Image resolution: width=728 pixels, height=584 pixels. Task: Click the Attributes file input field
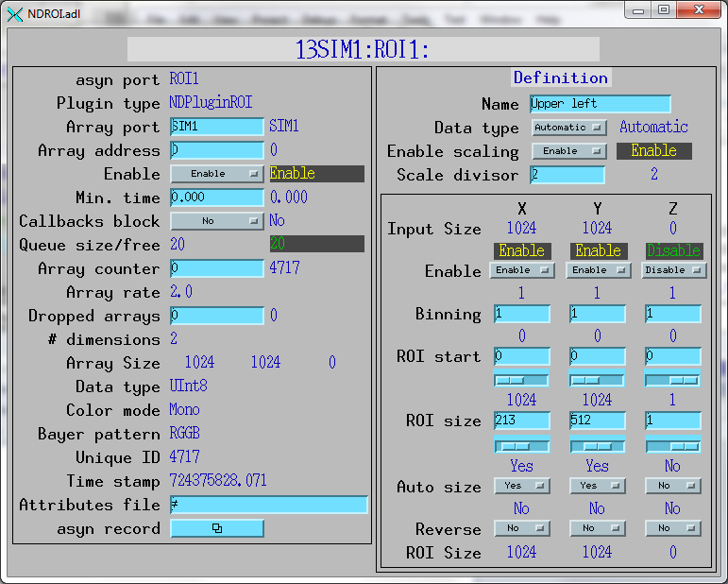point(269,505)
